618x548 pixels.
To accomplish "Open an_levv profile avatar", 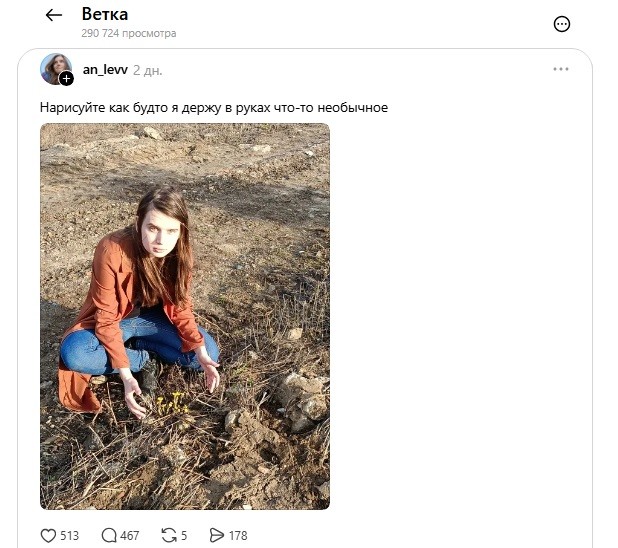I will point(56,69).
